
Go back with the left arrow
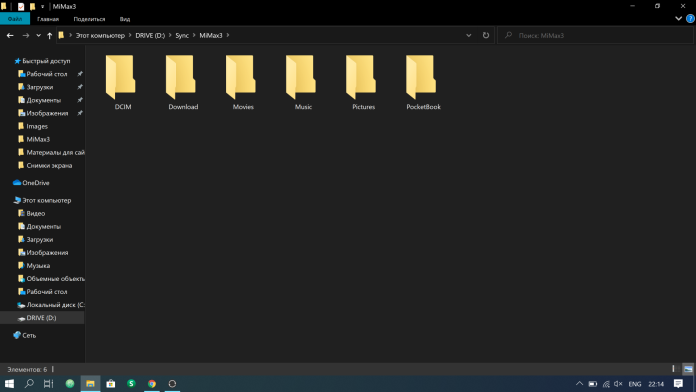point(10,36)
